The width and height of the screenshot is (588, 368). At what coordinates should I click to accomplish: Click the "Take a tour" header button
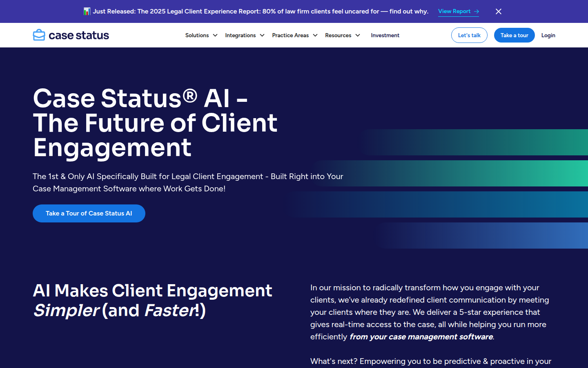[x=514, y=36]
